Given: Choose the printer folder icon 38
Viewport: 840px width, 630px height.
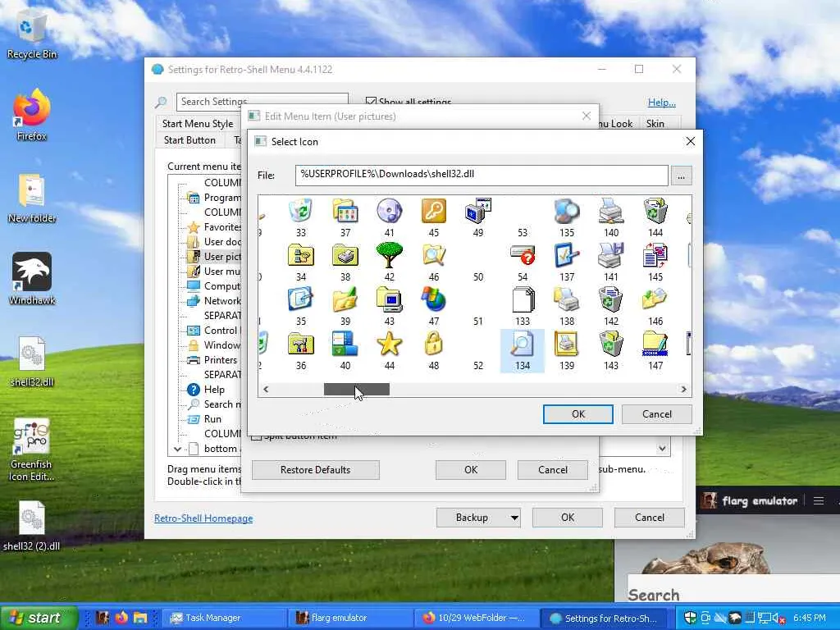Looking at the screenshot, I should (x=345, y=255).
